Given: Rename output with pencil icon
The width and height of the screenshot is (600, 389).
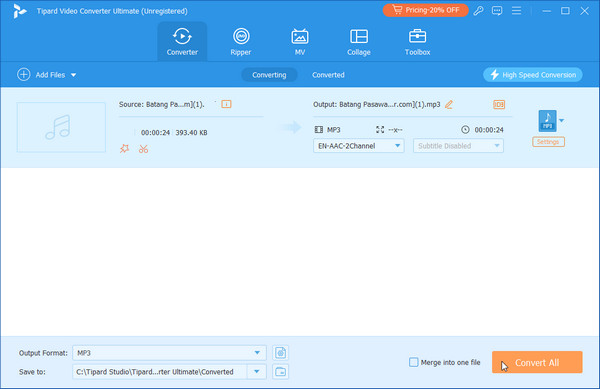Looking at the screenshot, I should [449, 104].
